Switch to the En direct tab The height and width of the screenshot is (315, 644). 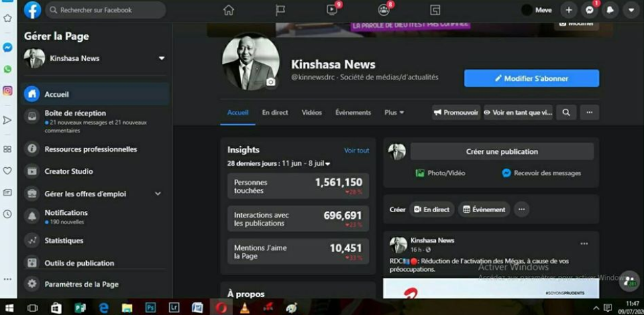[x=275, y=112]
